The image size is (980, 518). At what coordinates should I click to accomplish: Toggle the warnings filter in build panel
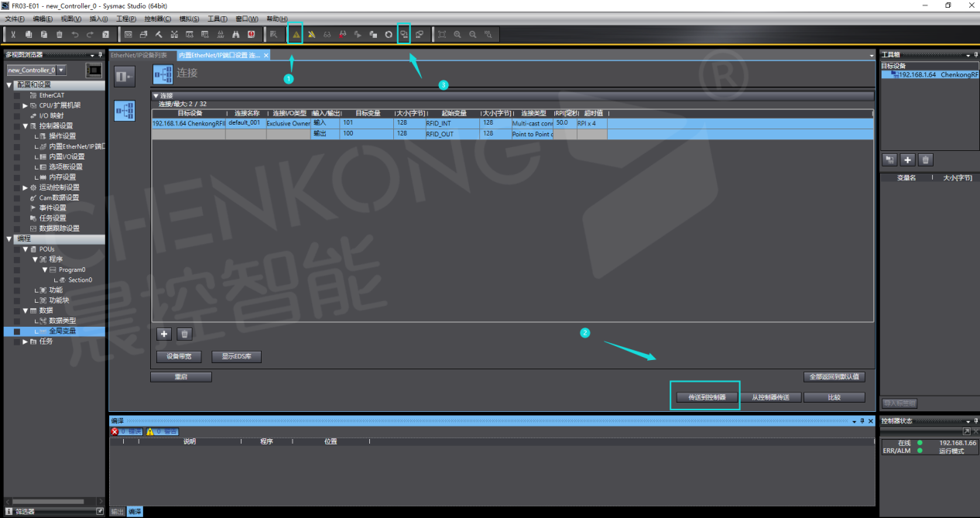tap(163, 431)
